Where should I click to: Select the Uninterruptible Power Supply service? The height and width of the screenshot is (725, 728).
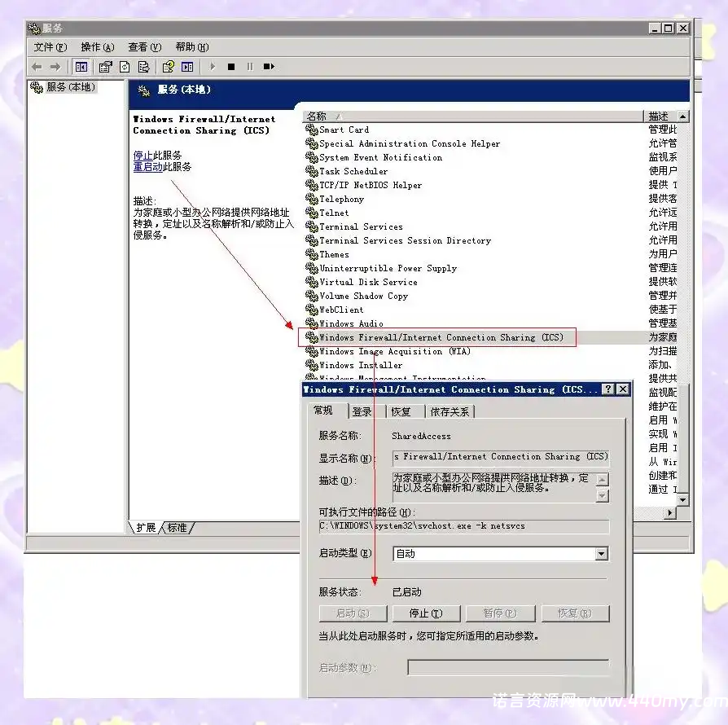pyautogui.click(x=388, y=268)
